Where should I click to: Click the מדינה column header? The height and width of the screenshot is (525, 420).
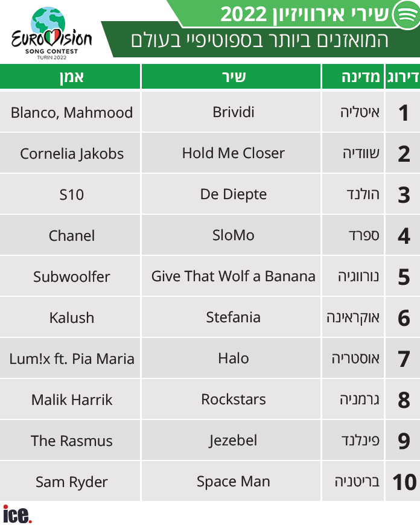352,77
